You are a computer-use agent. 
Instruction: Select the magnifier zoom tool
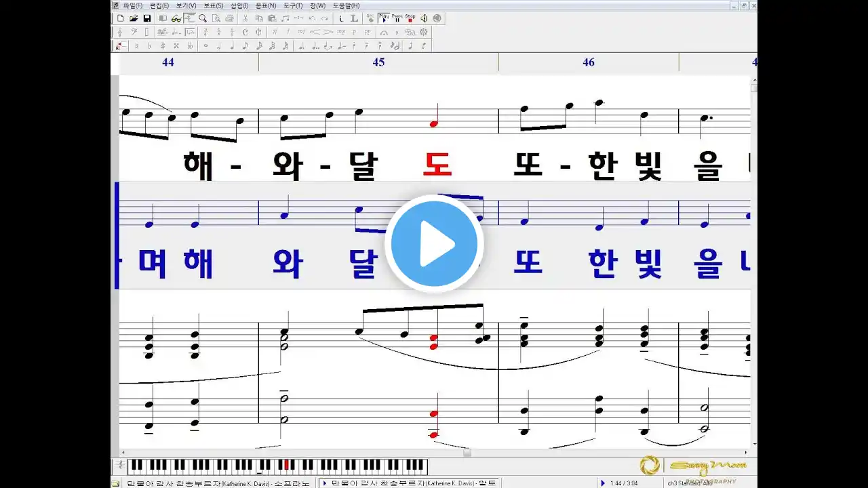[x=203, y=18]
